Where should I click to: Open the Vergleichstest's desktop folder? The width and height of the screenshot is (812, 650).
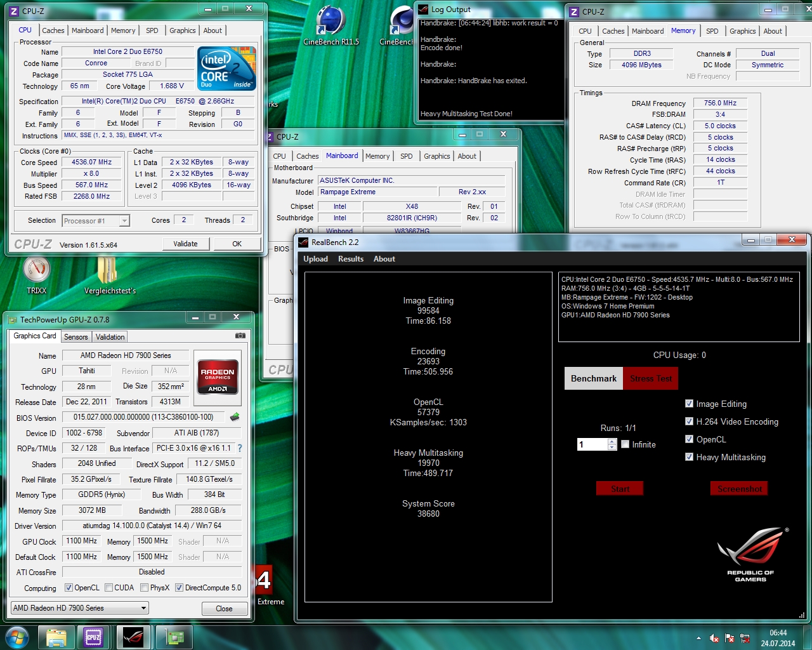point(110,275)
